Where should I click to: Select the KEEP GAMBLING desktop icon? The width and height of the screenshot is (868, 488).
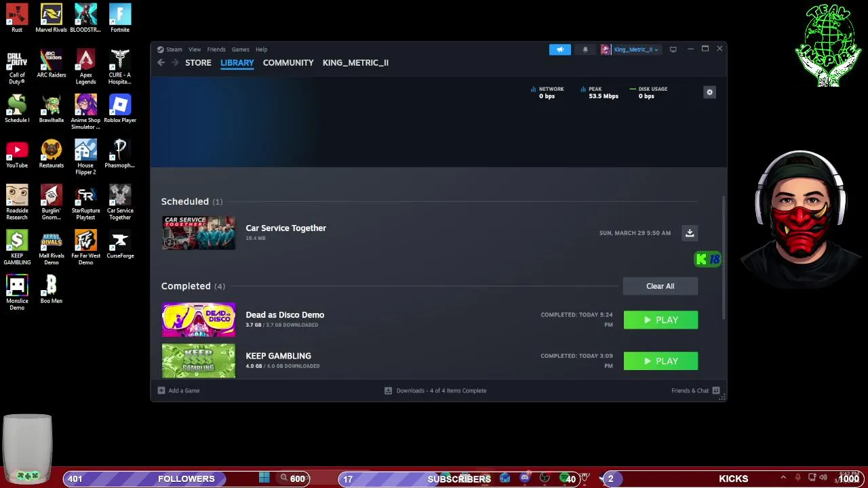[x=17, y=247]
